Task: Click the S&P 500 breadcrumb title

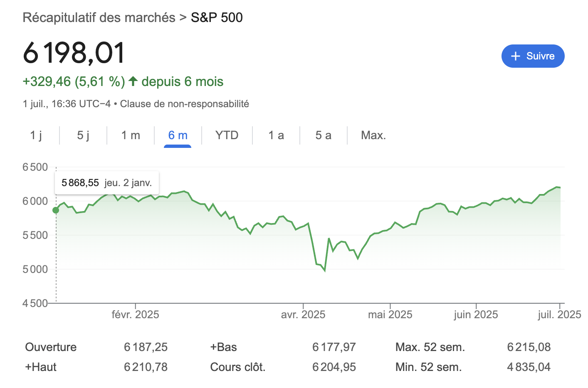Action: 217,17
